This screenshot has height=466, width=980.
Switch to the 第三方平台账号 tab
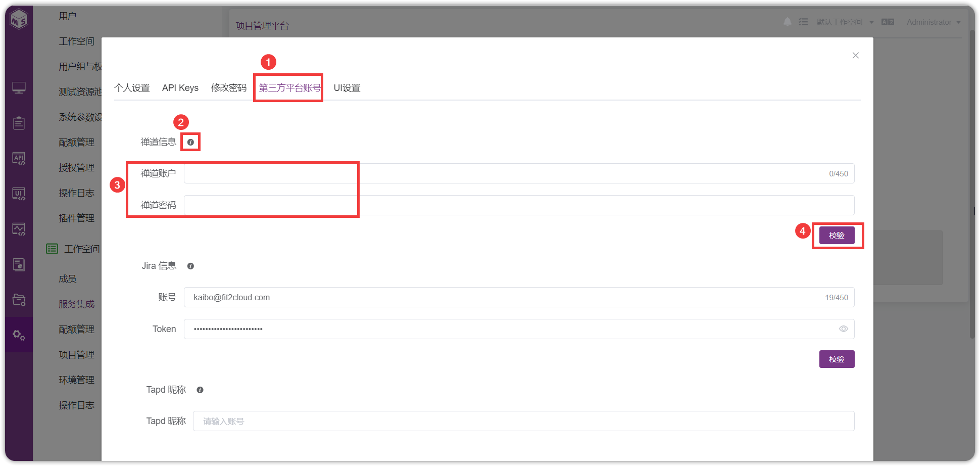pos(290,88)
